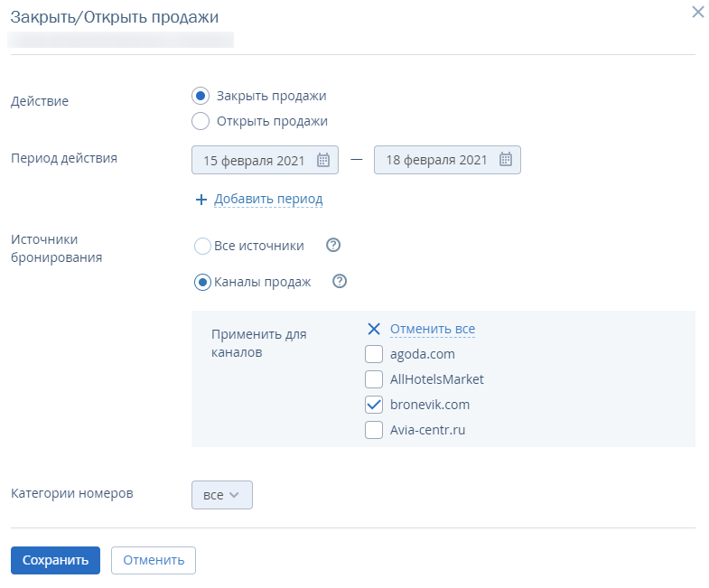Expand the Категории номеров 'все' dropdown
Viewport: 709px width, 588px height.
tap(222, 495)
